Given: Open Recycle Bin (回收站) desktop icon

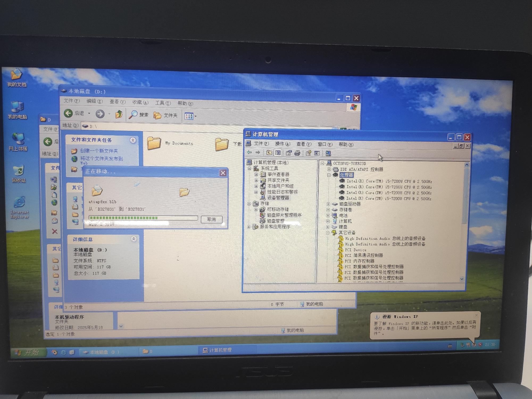Looking at the screenshot, I should [19, 174].
